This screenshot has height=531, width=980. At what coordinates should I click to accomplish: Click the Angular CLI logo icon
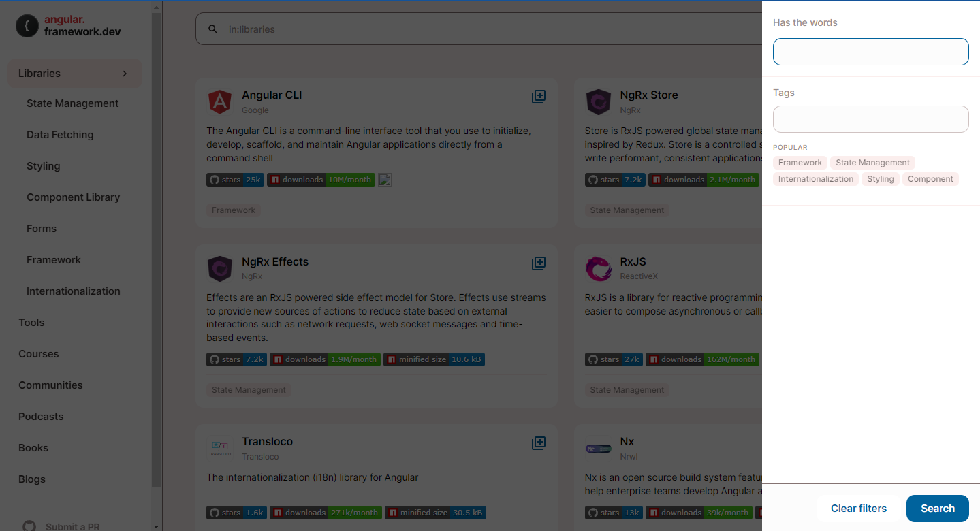[220, 102]
